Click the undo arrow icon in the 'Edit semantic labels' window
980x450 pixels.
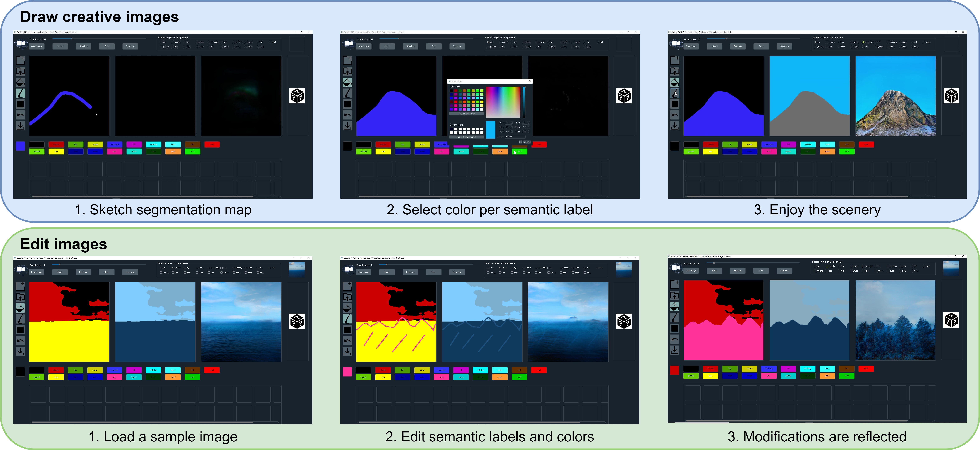coord(347,341)
